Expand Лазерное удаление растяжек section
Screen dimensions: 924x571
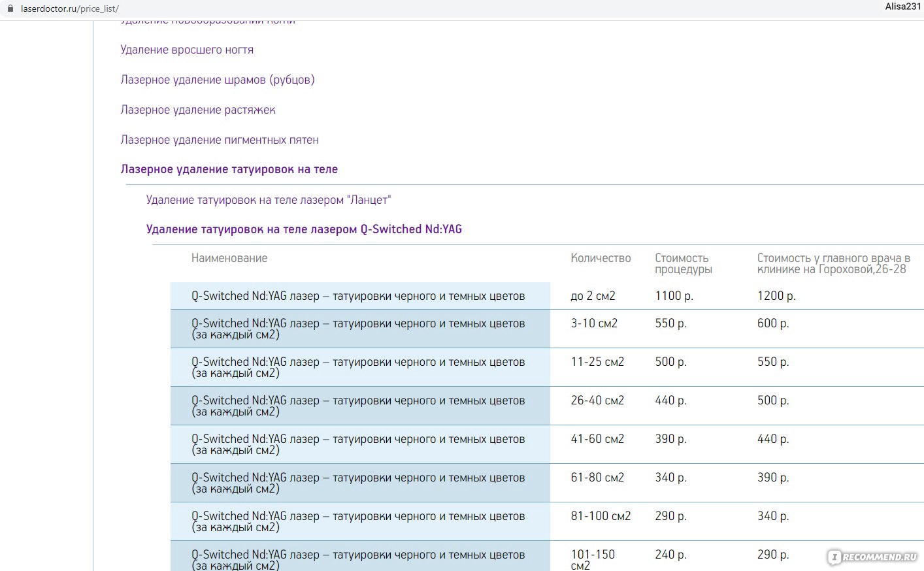[198, 110]
